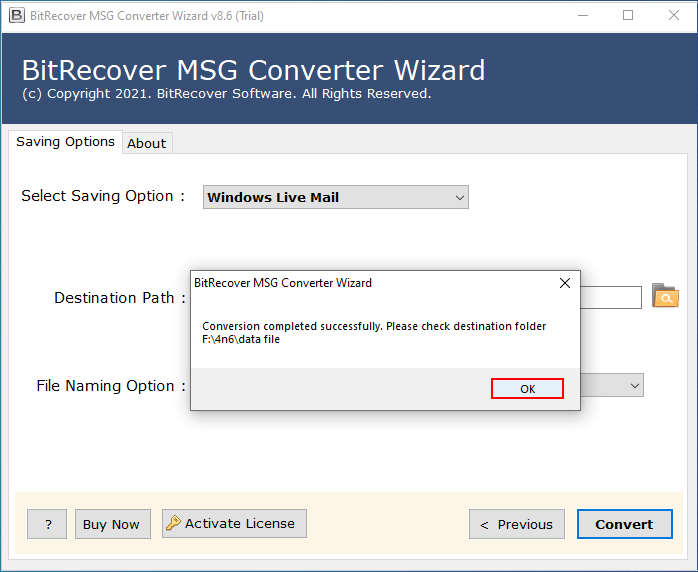698x572 pixels.
Task: Expand the File Naming Option dropdown arrow
Action: click(635, 385)
